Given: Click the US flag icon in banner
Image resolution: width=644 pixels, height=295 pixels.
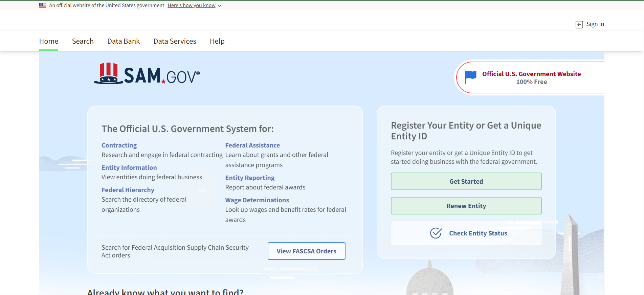Looking at the screenshot, I should (43, 5).
